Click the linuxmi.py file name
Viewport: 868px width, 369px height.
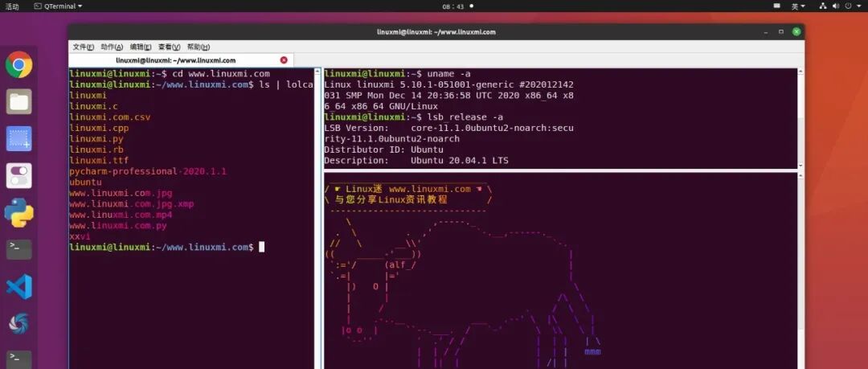[96, 139]
